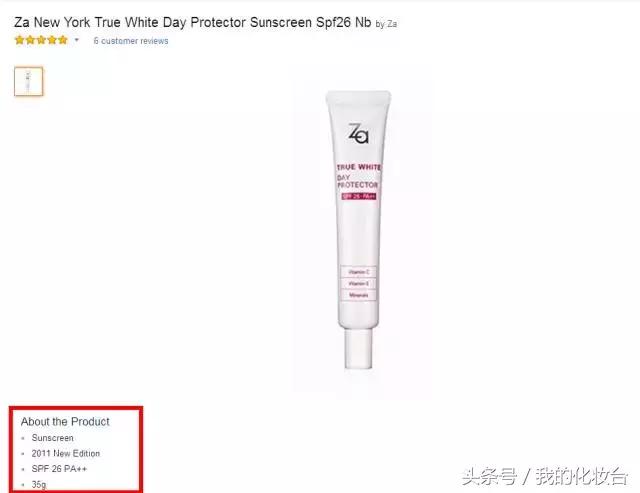Click the Za logo on the tube
Viewport: 640px width, 493px height.
coord(358,133)
